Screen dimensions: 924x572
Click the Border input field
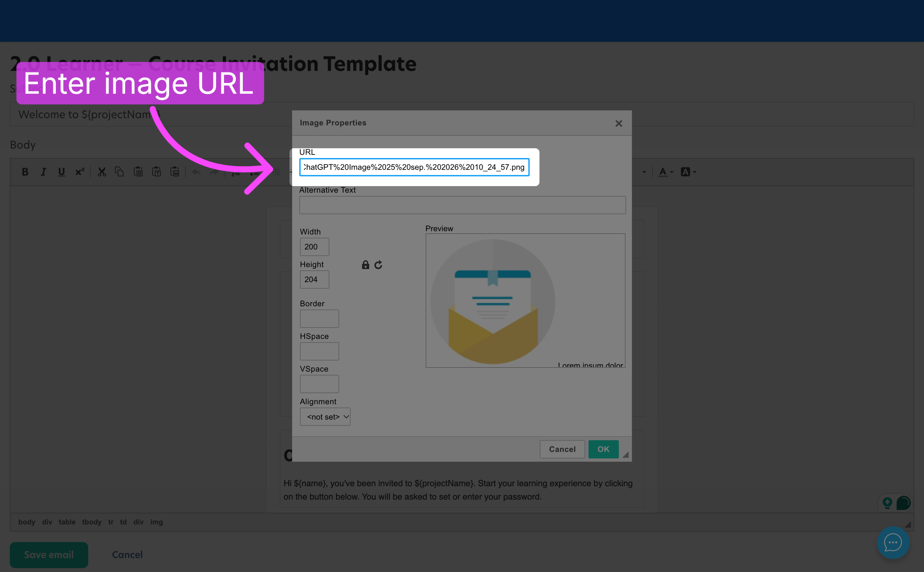(x=319, y=319)
